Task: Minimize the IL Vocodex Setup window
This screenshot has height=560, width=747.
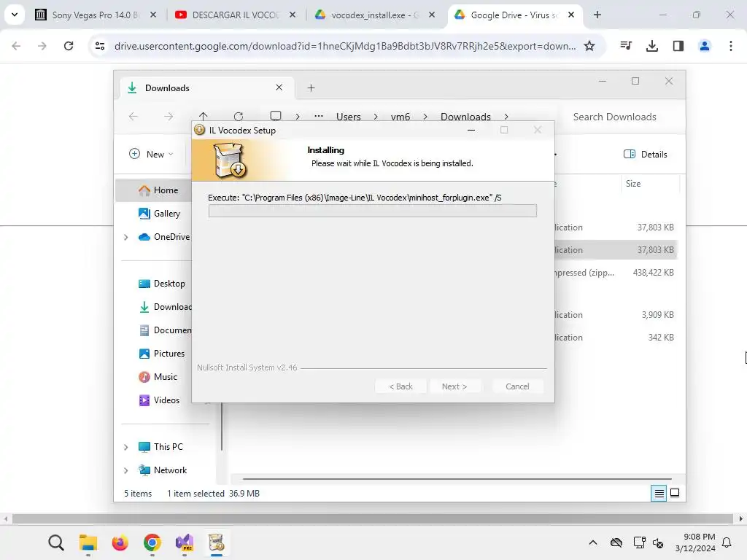Action: point(471,130)
